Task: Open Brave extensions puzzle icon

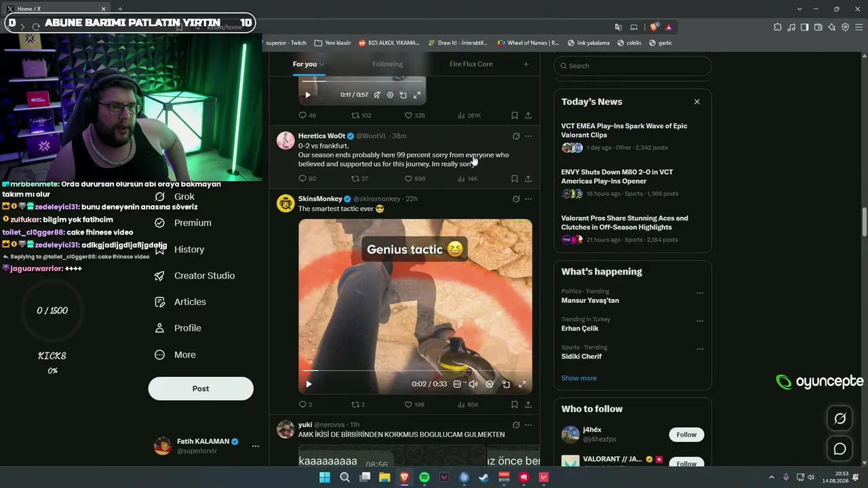Action: tap(777, 27)
